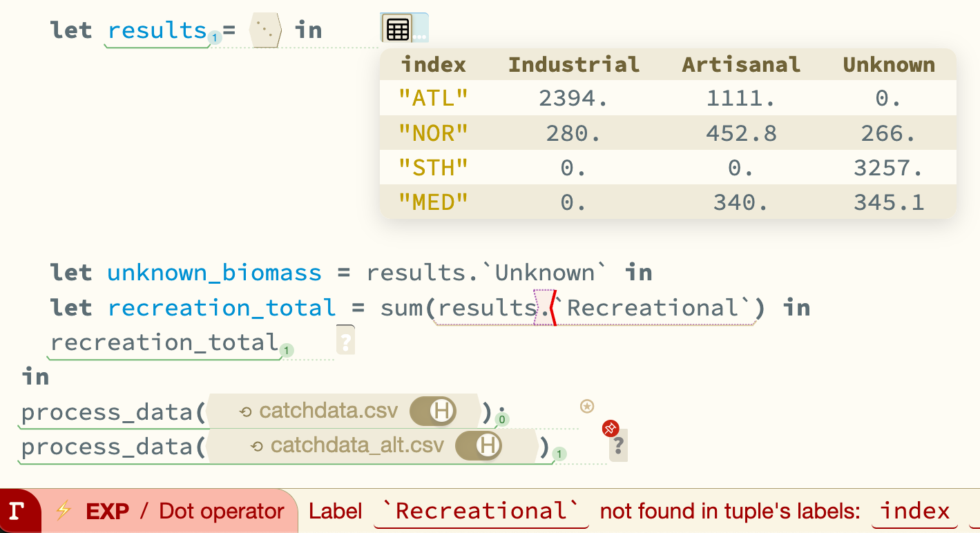Click the question mark after catchdata_alt.csv call

[x=618, y=445]
